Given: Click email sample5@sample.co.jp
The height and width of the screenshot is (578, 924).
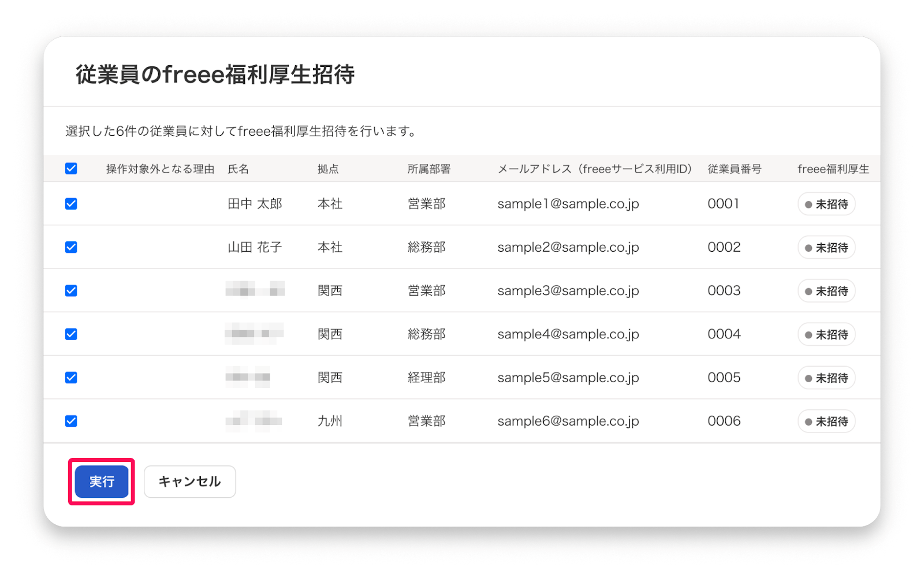Looking at the screenshot, I should (x=568, y=378).
